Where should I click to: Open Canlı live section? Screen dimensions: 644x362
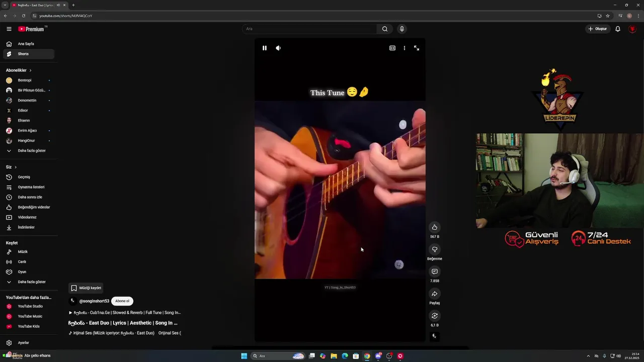28,262
